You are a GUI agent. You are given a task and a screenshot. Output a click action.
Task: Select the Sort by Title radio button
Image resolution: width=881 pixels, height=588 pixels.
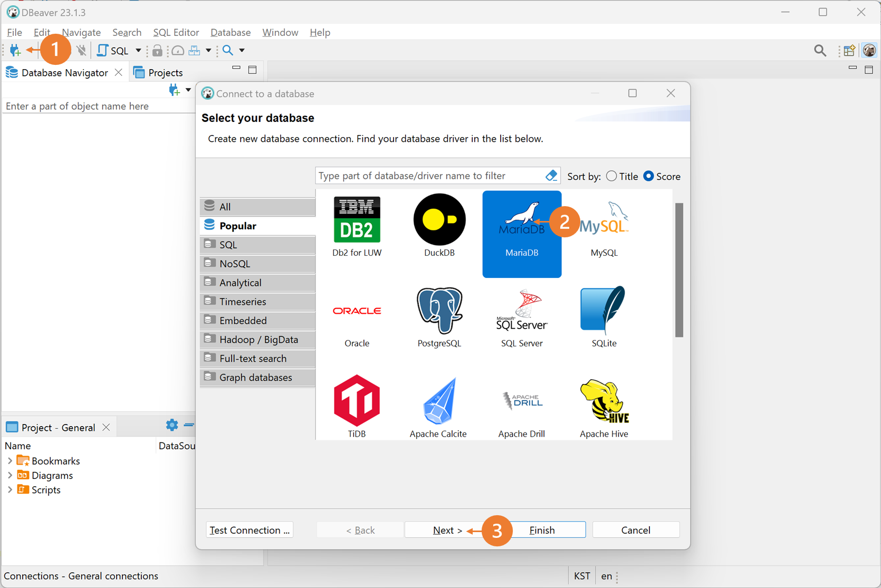(x=611, y=176)
